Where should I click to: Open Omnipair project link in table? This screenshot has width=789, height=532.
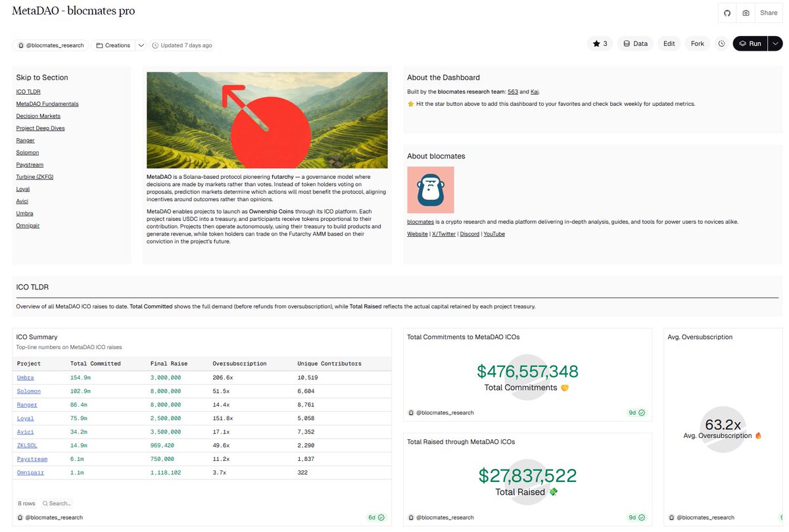(30, 472)
